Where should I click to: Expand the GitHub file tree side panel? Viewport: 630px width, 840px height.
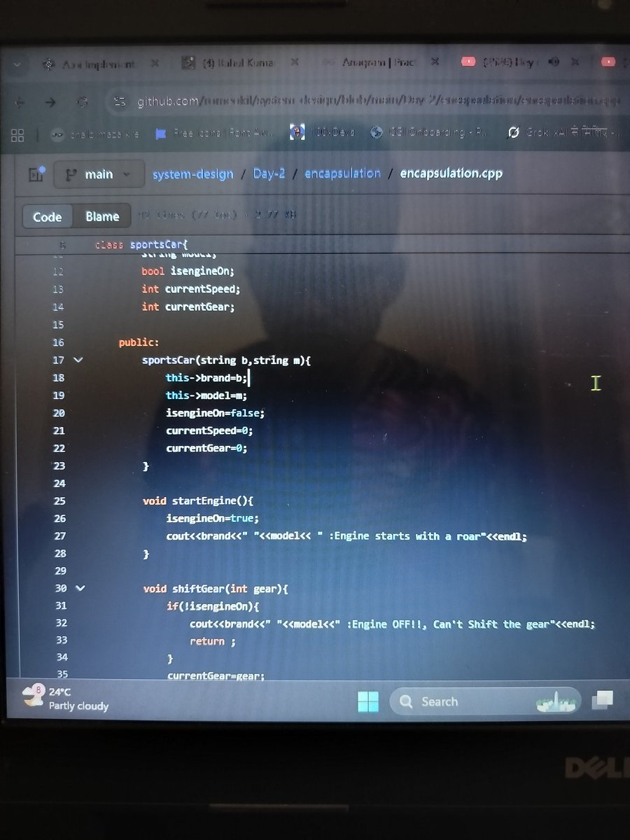click(36, 174)
